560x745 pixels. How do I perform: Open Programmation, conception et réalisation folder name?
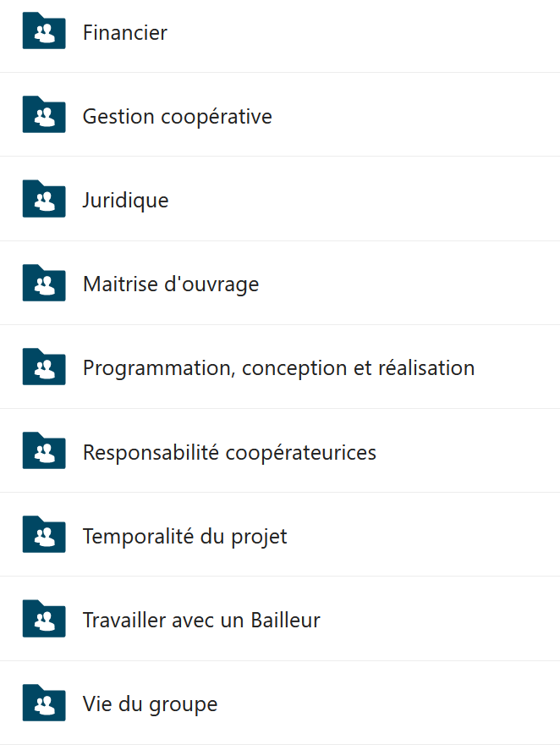[x=278, y=368]
